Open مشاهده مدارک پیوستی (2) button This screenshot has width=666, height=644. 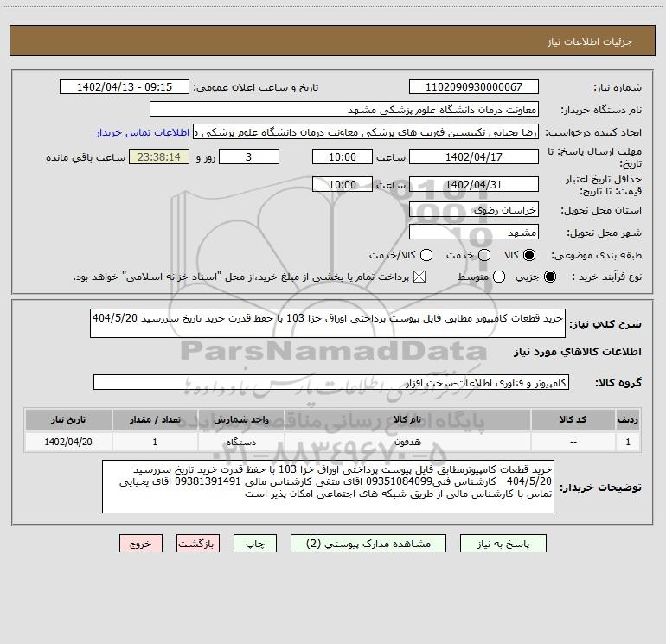click(x=368, y=544)
